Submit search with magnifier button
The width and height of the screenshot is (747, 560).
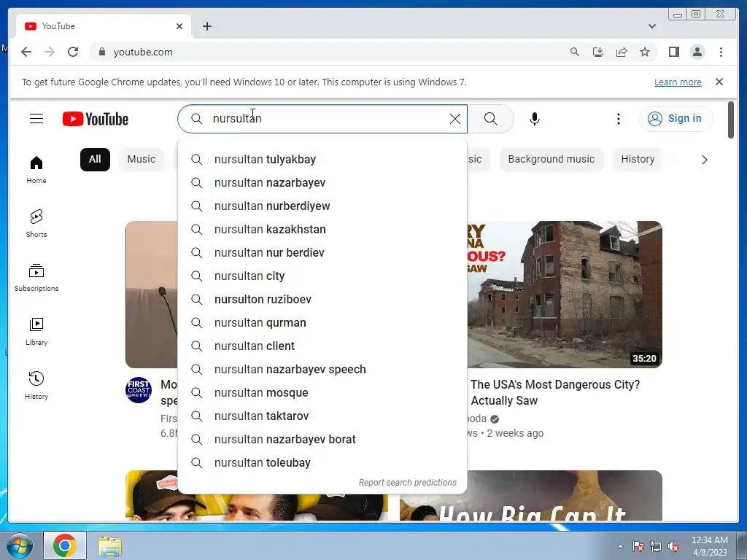point(491,119)
